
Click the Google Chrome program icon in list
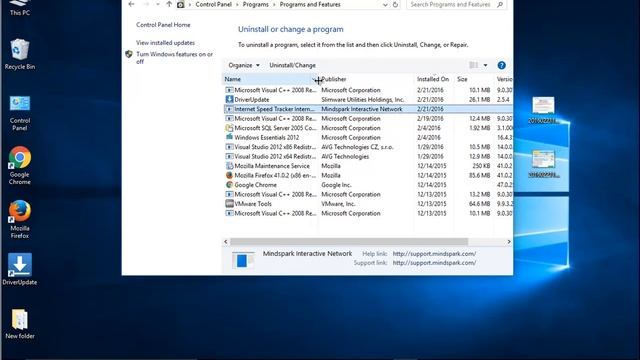point(229,185)
